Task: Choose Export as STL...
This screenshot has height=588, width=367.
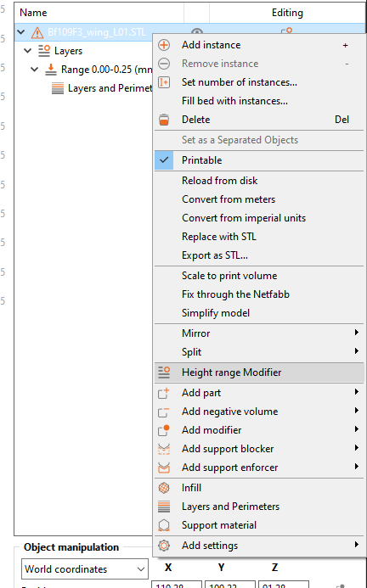Action: [215, 255]
